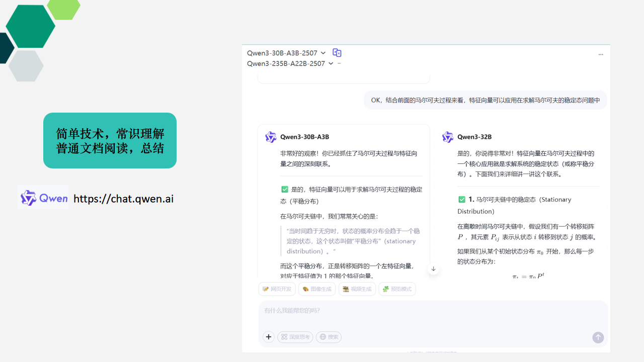Screen dimensions: 644x362
Task: Remove second model using the minus control
Action: pyautogui.click(x=339, y=64)
